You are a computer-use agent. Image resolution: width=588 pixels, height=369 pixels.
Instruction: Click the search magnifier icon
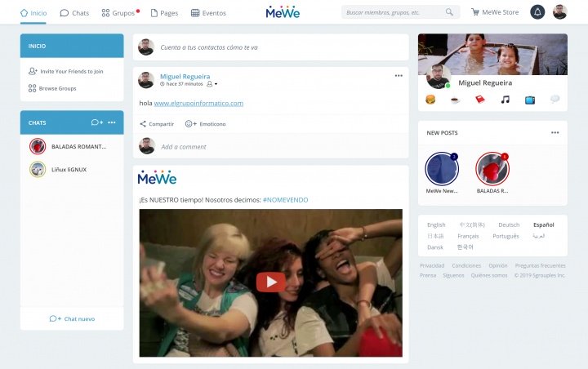[x=449, y=12]
